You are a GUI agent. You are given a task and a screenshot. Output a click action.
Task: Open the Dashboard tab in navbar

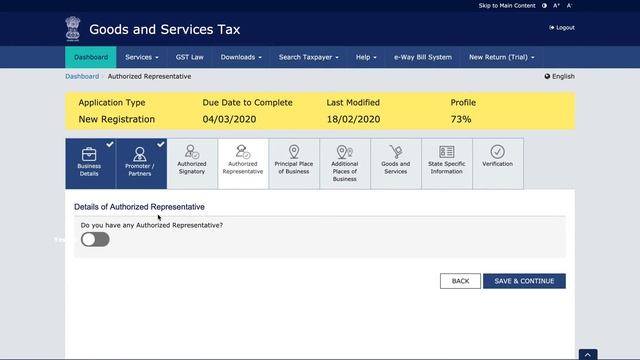[91, 57]
